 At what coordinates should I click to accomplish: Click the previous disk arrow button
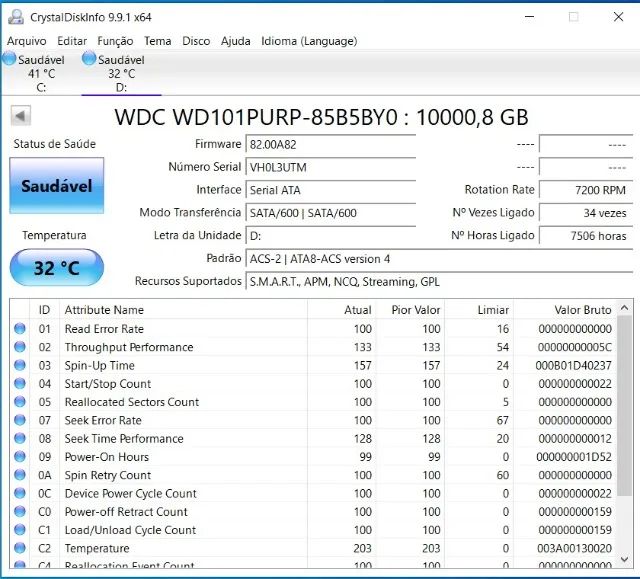(x=20, y=116)
